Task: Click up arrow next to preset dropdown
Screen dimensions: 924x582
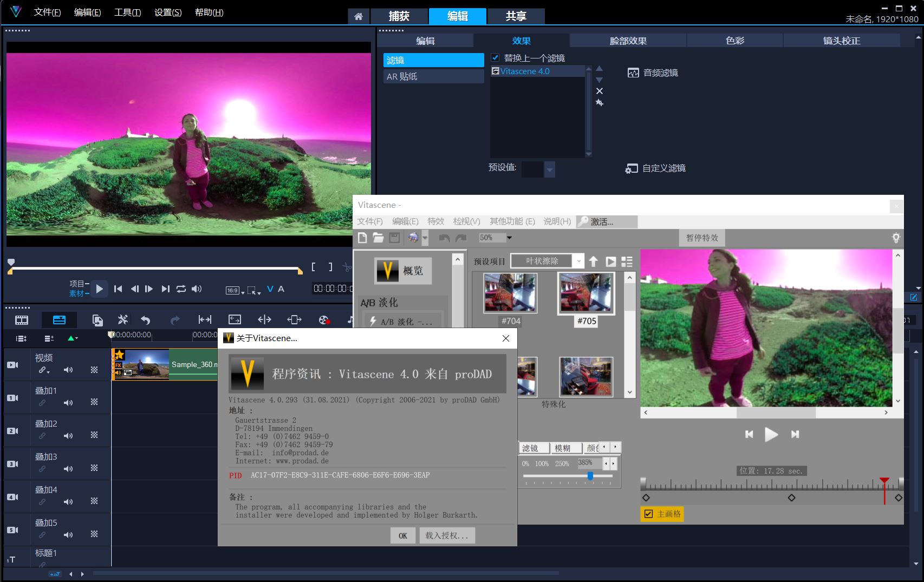Action: coord(594,261)
